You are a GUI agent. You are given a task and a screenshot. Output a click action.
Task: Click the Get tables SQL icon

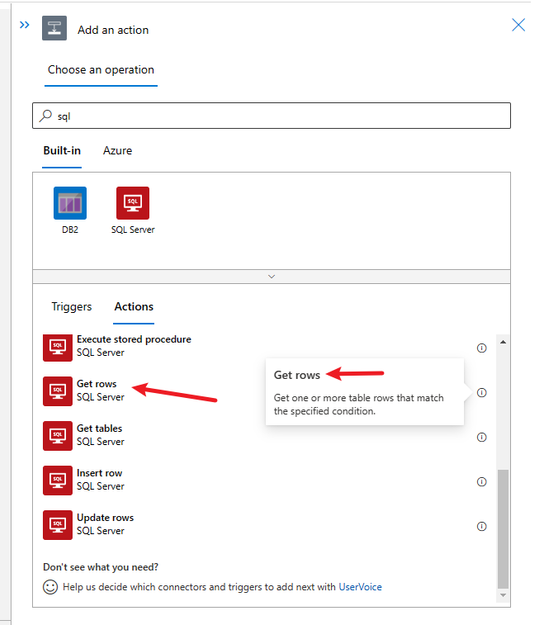pos(58,436)
